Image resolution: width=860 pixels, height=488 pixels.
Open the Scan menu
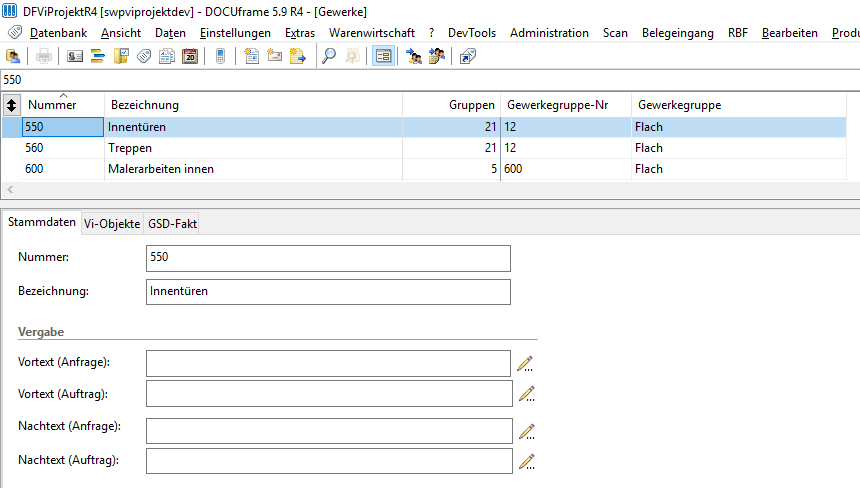[615, 33]
